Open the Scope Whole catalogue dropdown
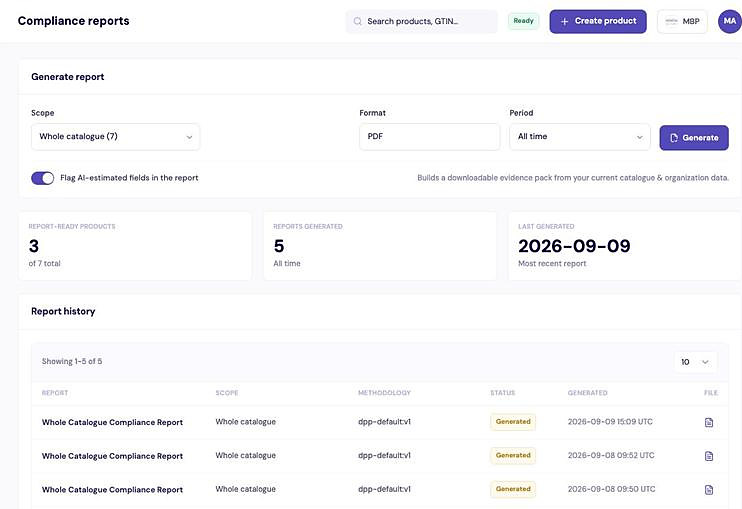The width and height of the screenshot is (742, 509). pos(115,137)
